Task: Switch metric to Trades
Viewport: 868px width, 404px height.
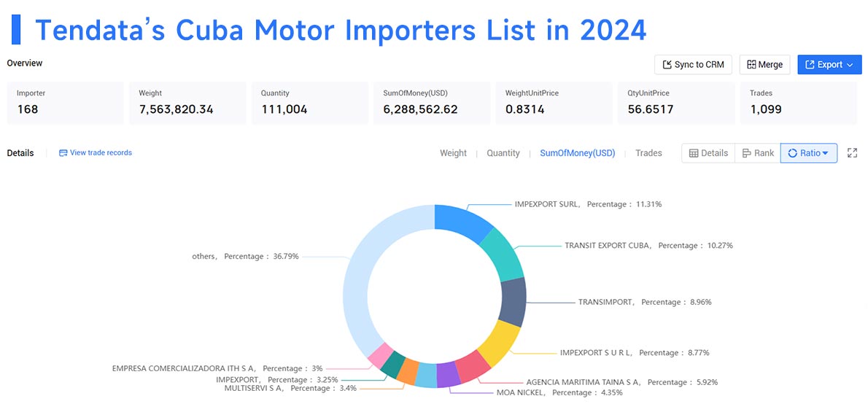Action: pos(648,153)
